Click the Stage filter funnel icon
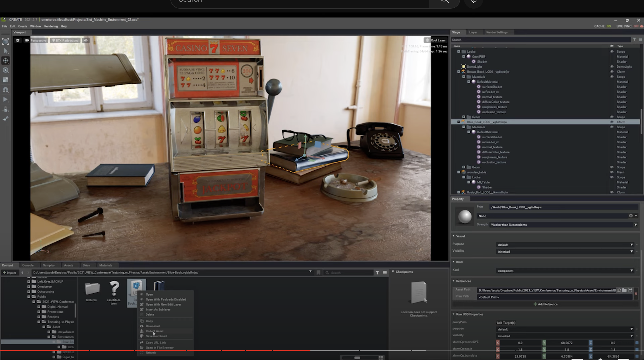 [634, 40]
